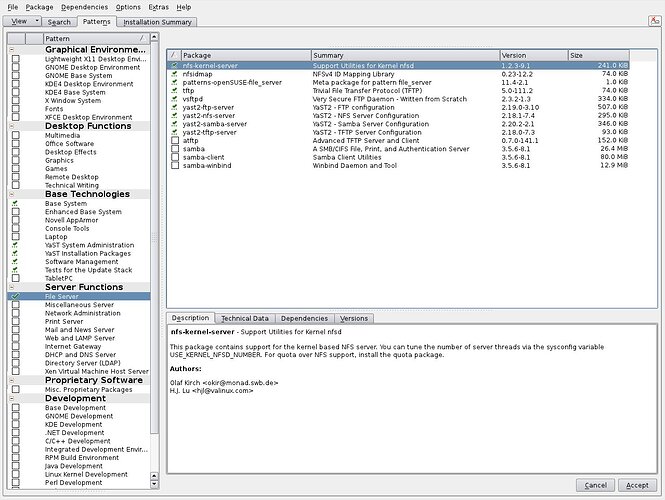Open the Package menu
The width and height of the screenshot is (665, 500).
tap(39, 7)
